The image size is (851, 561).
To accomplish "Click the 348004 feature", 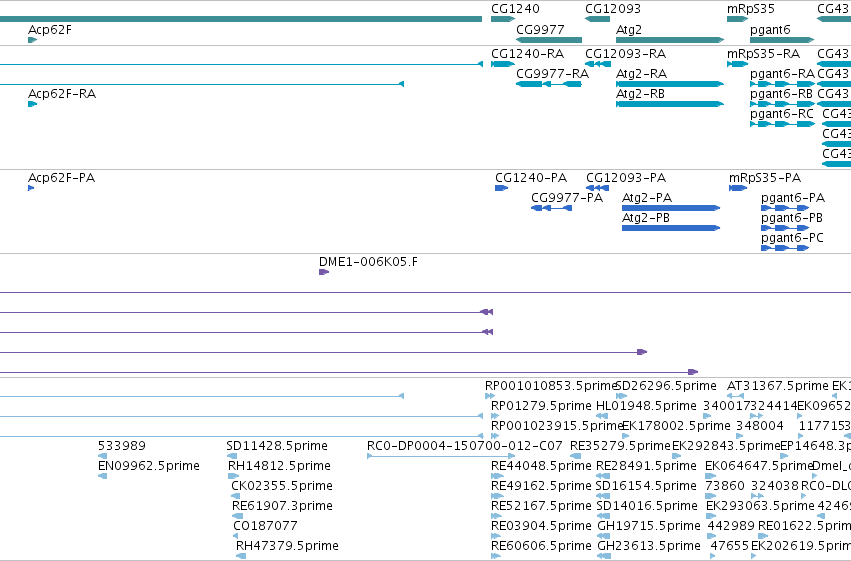I will click(740, 436).
